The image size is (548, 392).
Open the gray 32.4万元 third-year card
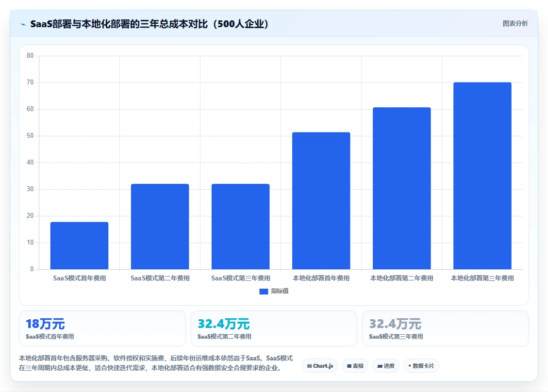446,328
